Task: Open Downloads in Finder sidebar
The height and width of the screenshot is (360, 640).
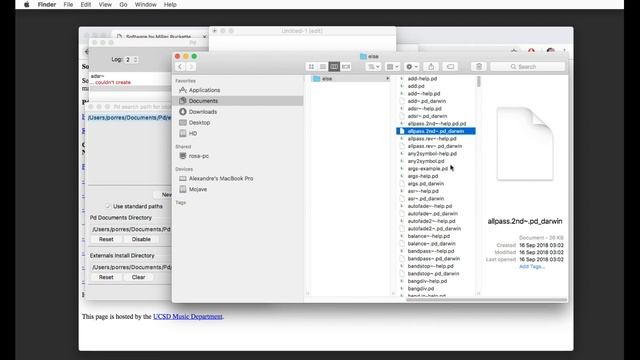Action: 202,112
